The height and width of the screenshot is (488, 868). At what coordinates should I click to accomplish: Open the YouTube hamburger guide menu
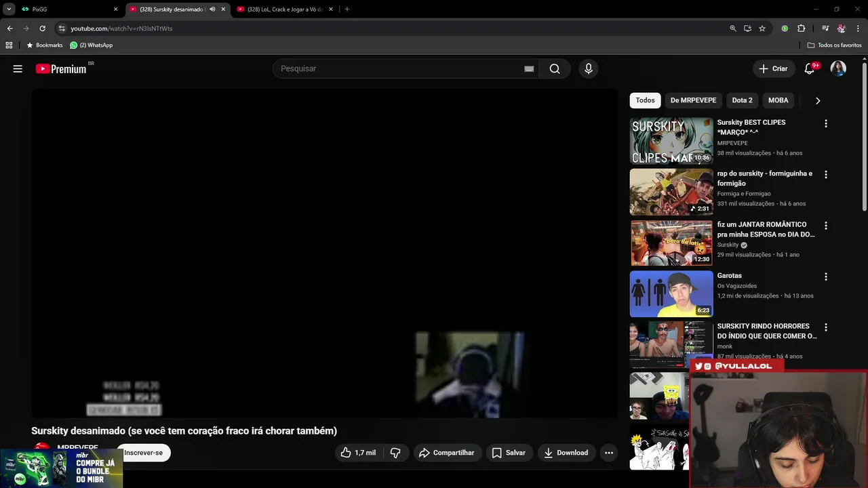[18, 68]
